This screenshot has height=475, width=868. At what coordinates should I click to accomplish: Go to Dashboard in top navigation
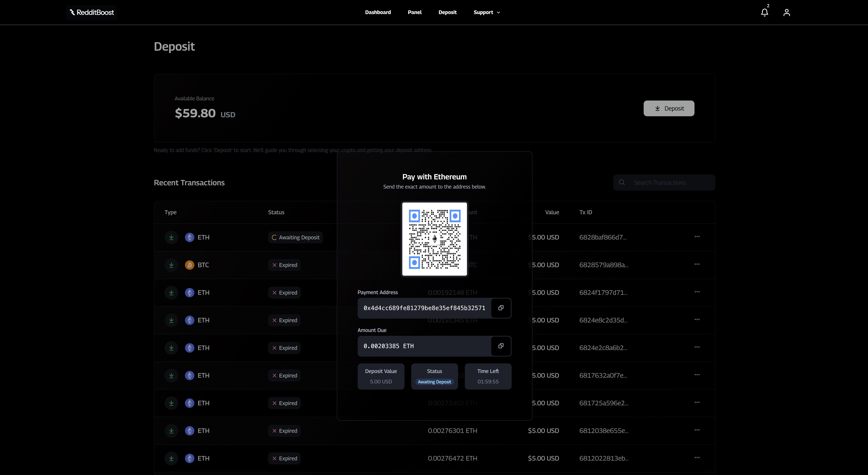coord(378,13)
